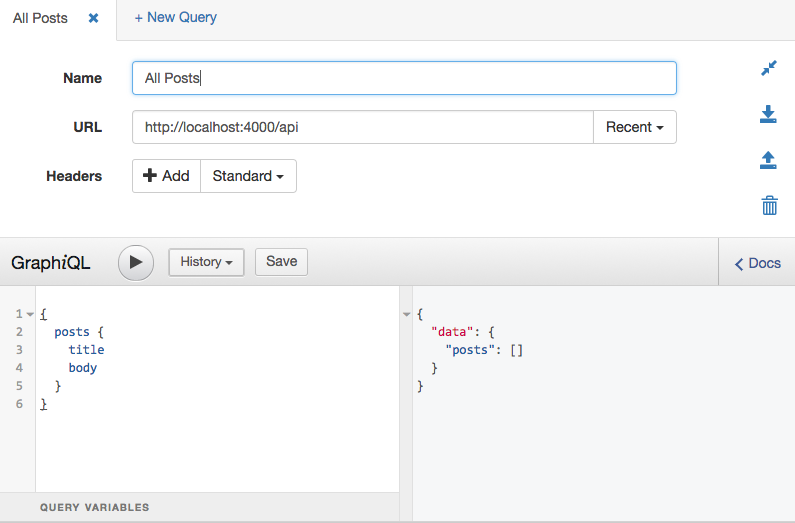Viewport: 795px width, 523px height.
Task: Close the All Posts tab
Action: 93,18
